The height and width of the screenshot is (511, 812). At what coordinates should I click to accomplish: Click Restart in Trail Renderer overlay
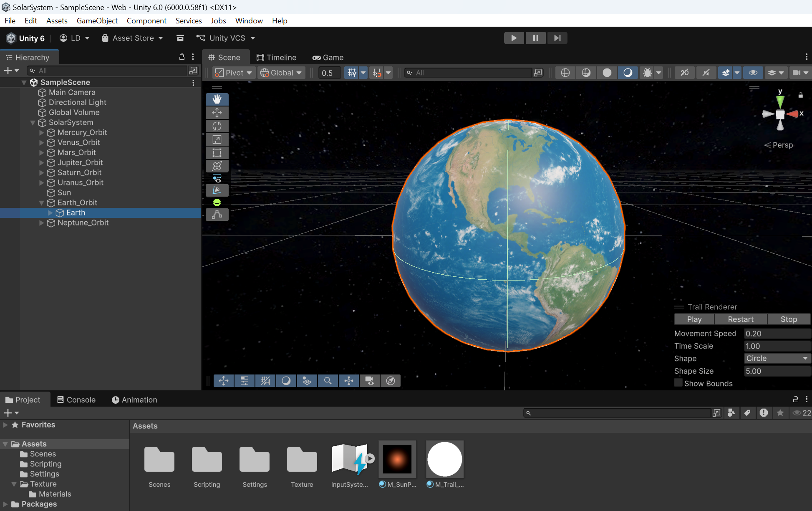pos(740,319)
